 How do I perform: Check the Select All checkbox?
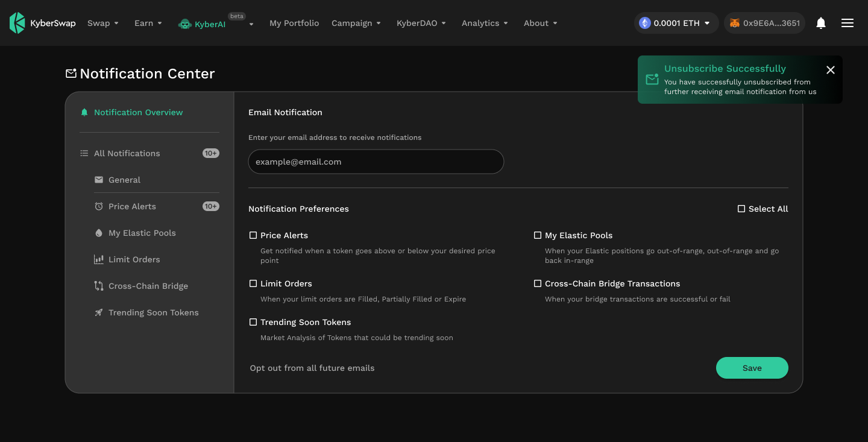point(741,209)
